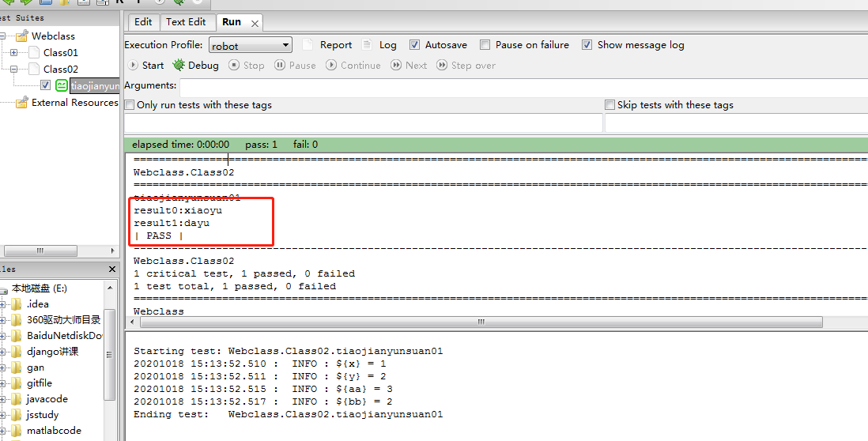Close the Run tab
Viewport: 868px width, 441px height.
(x=255, y=23)
